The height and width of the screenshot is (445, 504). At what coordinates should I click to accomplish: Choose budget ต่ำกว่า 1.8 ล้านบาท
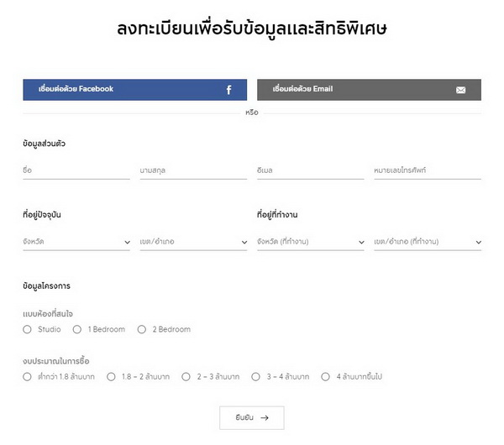(x=28, y=377)
